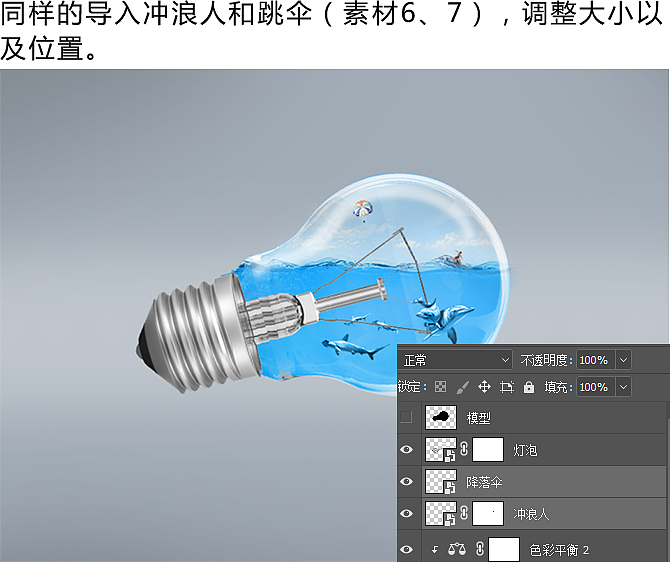Click the 色彩平衡 2 layer mask thumbnail

coord(504,550)
